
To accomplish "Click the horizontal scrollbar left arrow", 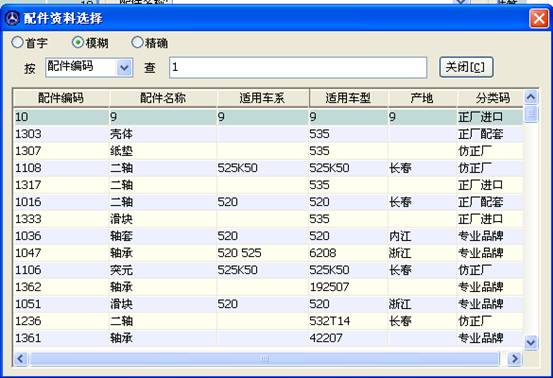I will pos(20,359).
